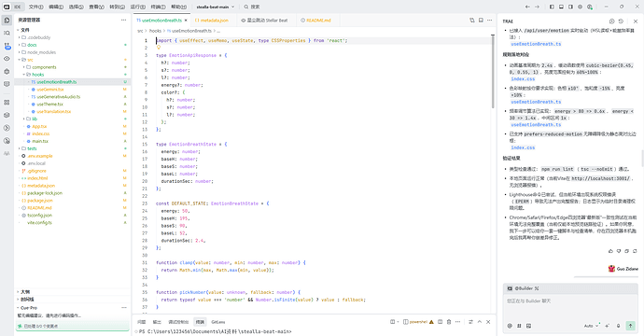Screen dimensions: 644x336
Task: Click the thumbs-down icon under the chat reply
Action: click(619, 251)
